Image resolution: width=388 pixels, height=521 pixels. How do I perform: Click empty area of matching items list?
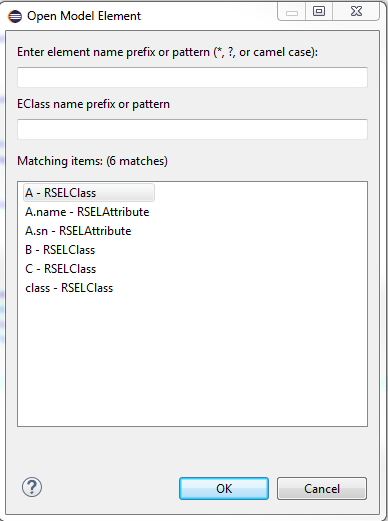[192, 360]
